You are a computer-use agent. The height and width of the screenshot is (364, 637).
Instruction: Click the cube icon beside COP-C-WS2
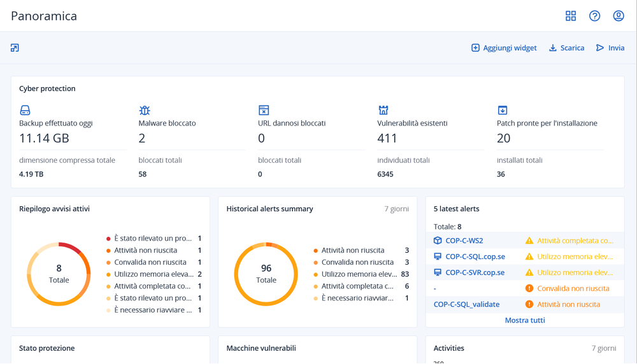438,241
